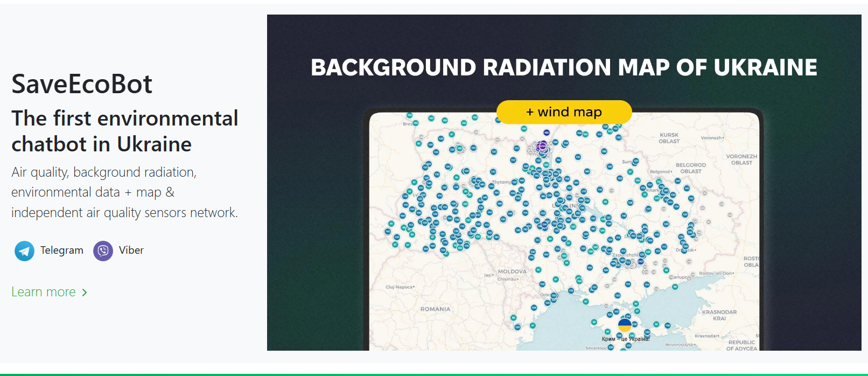Click the 'Background Radiation Map of Ukraine' title

click(564, 67)
